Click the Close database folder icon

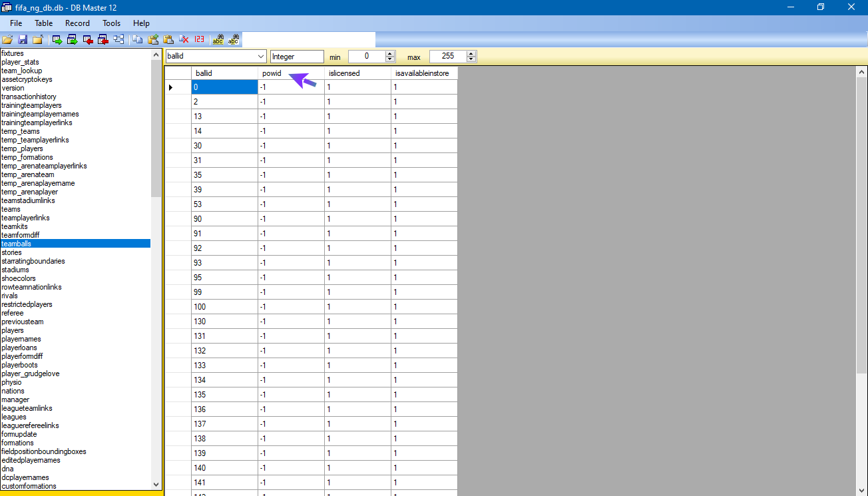38,40
